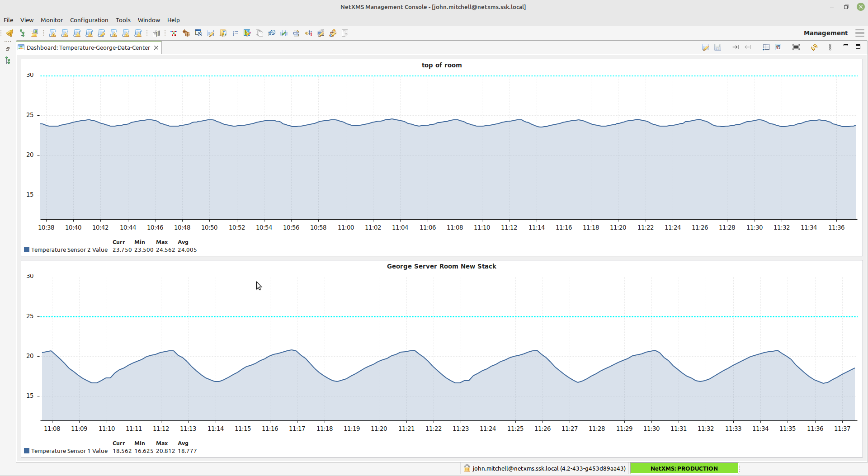The image size is (868, 476).
Task: Open the Monitor menu
Action: (52, 20)
